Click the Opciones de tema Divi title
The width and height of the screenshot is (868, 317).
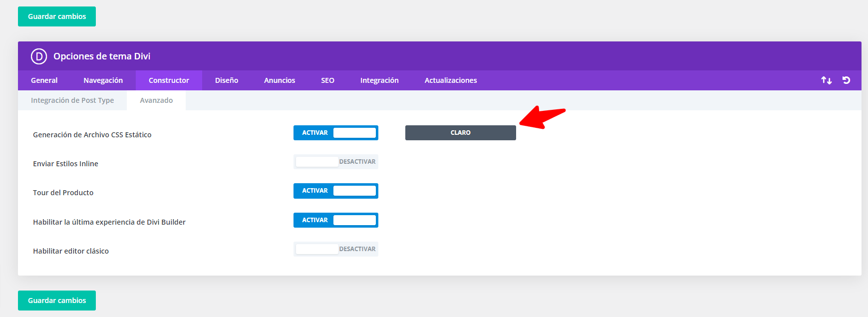(x=102, y=56)
